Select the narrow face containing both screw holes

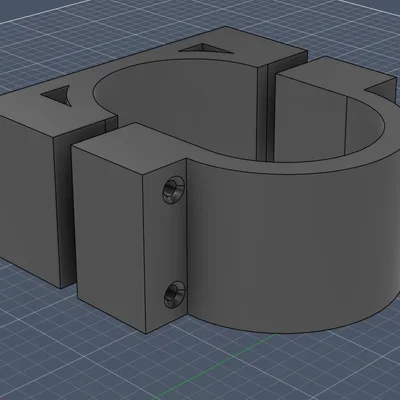coord(165,247)
